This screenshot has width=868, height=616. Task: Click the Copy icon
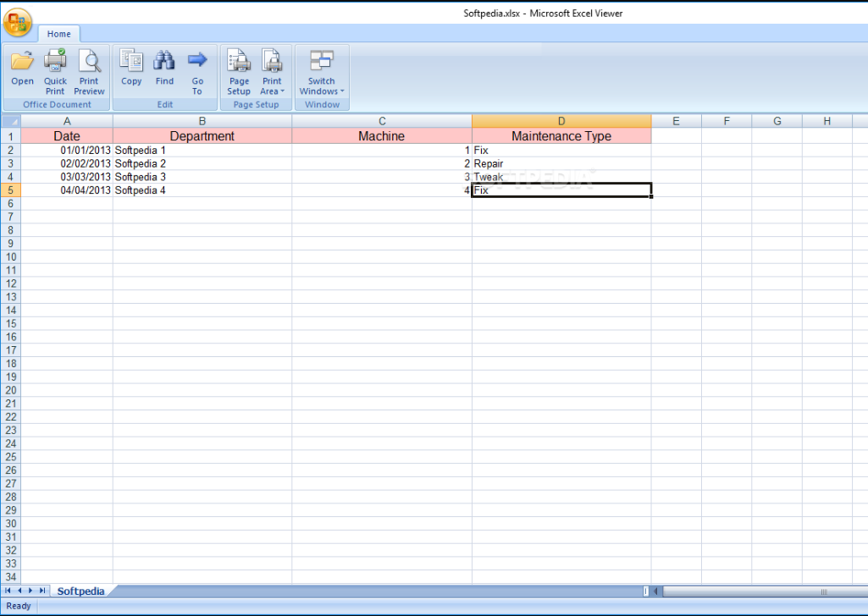[x=131, y=69]
